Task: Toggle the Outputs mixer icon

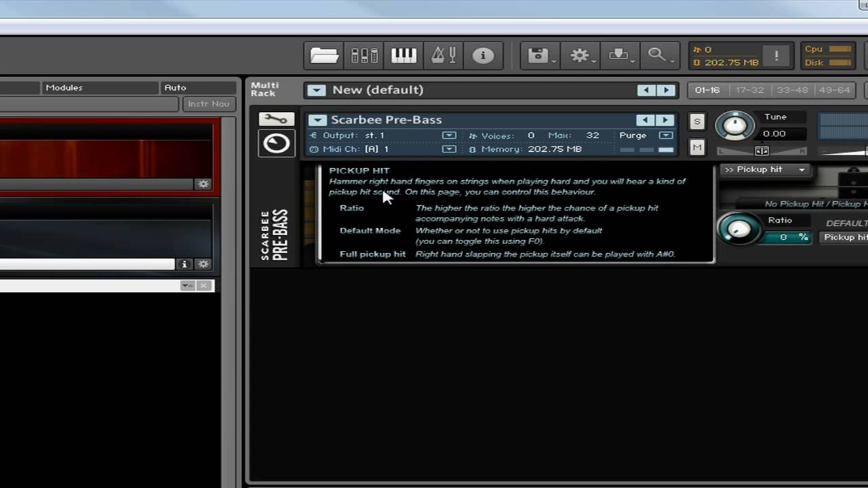Action: (x=364, y=56)
